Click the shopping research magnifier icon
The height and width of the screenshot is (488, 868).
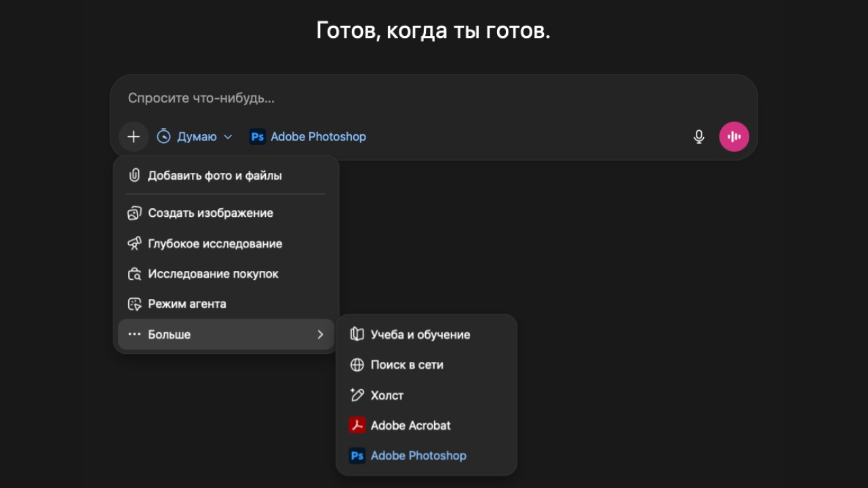(135, 274)
